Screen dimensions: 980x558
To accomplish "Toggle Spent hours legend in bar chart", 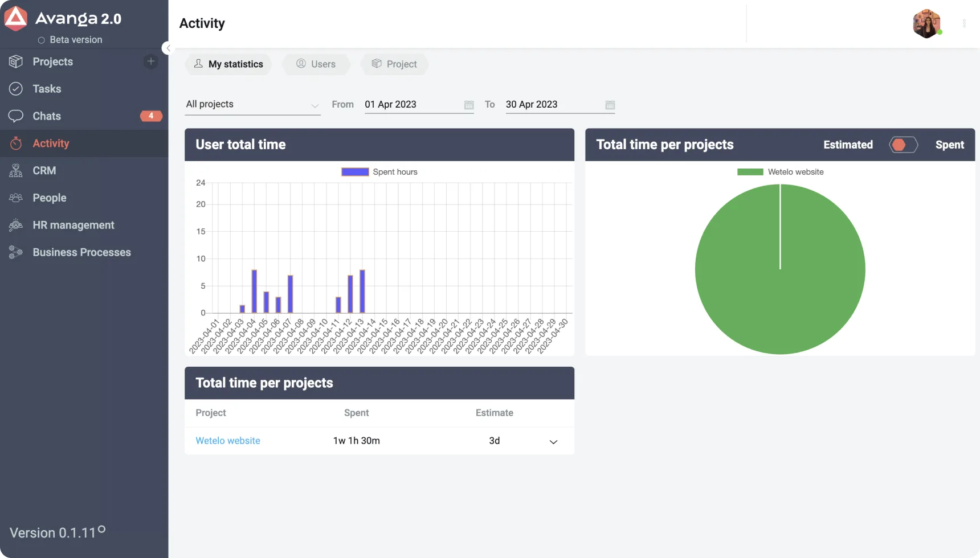I will tap(379, 172).
